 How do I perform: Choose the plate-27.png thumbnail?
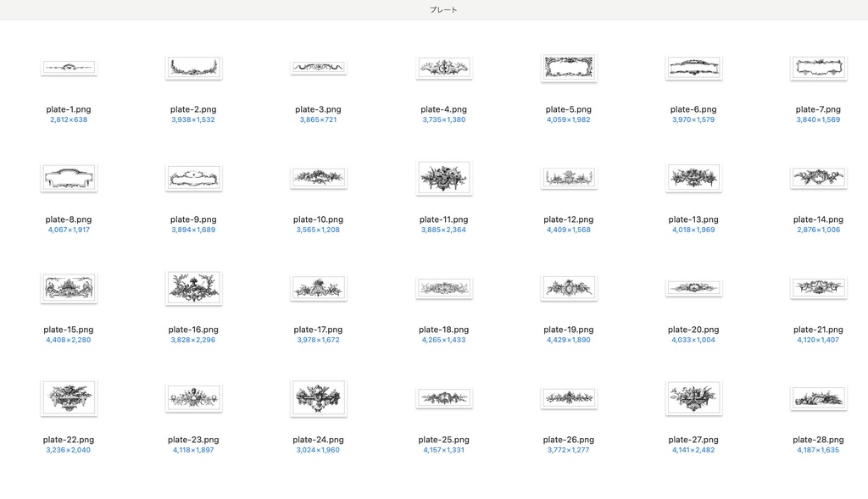[693, 398]
